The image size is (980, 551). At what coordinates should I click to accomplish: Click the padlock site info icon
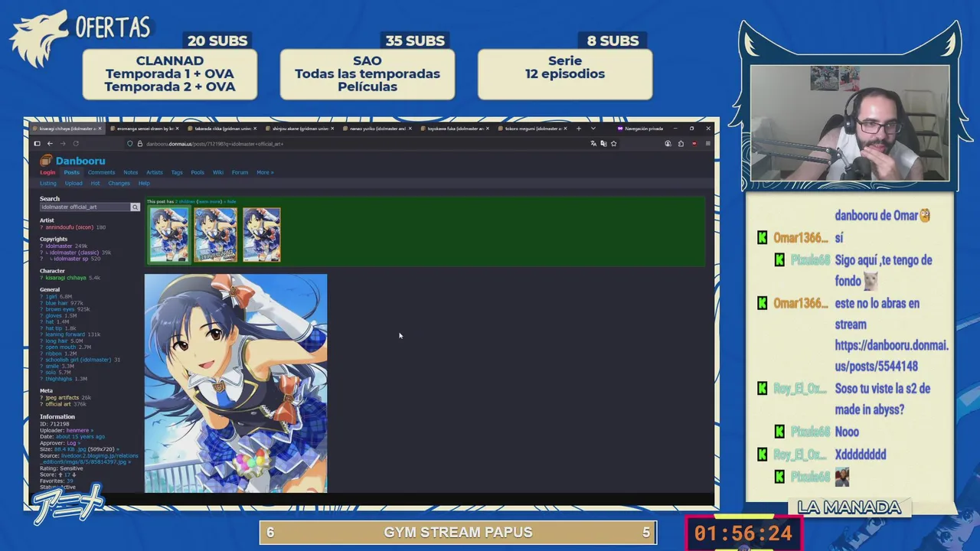tap(139, 144)
